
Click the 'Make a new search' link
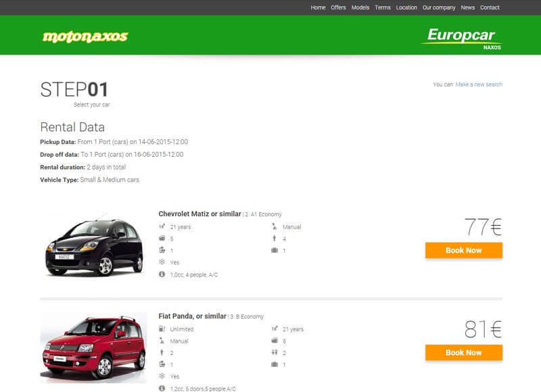479,84
